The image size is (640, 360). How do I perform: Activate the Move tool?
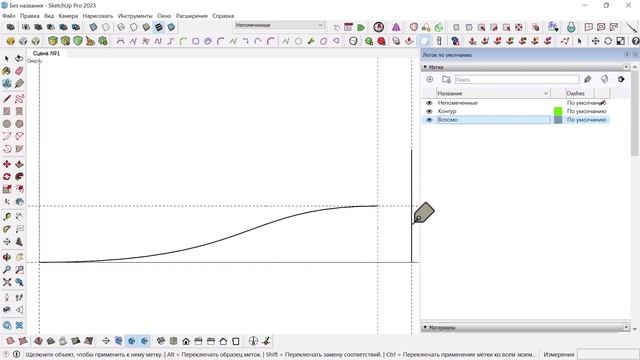[x=7, y=164]
